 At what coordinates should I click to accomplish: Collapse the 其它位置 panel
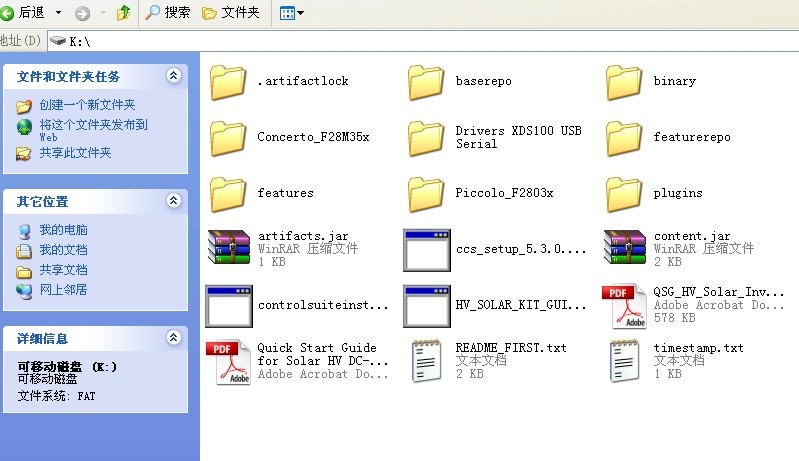173,201
